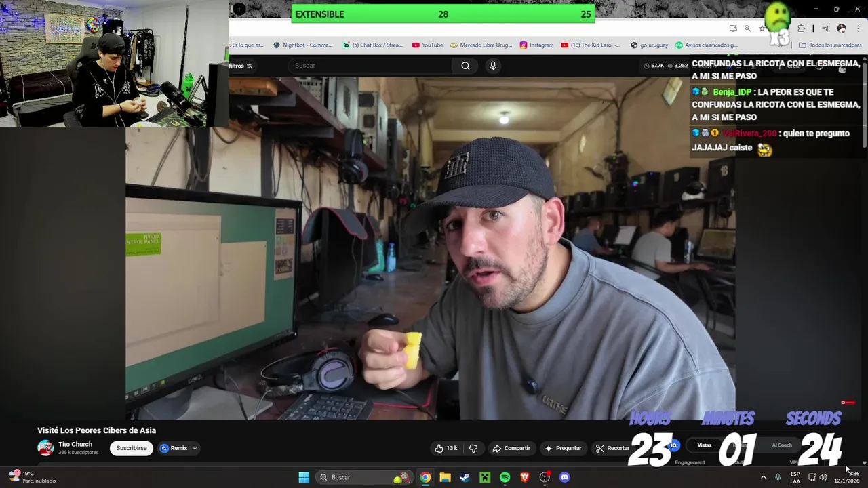Expand the Remix dropdown arrow
This screenshot has width=868, height=488.
[x=195, y=448]
